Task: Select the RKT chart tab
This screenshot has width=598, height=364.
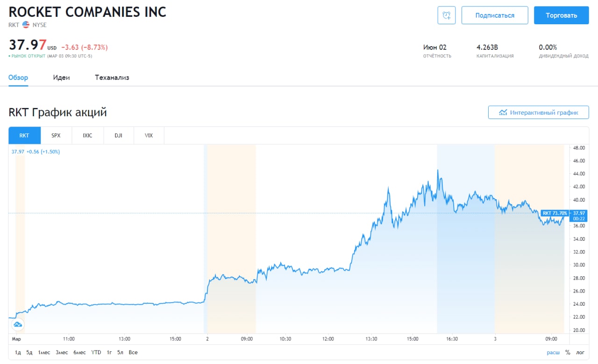Action: click(x=25, y=135)
